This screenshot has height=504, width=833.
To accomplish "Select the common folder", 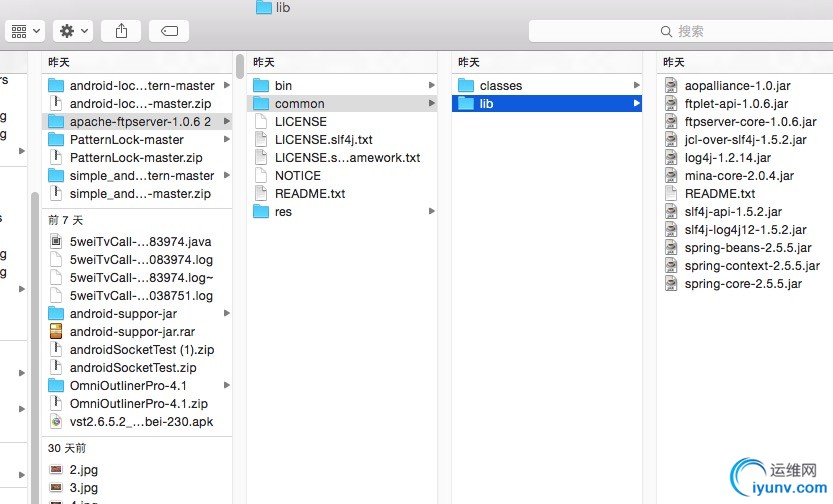I will (x=342, y=104).
